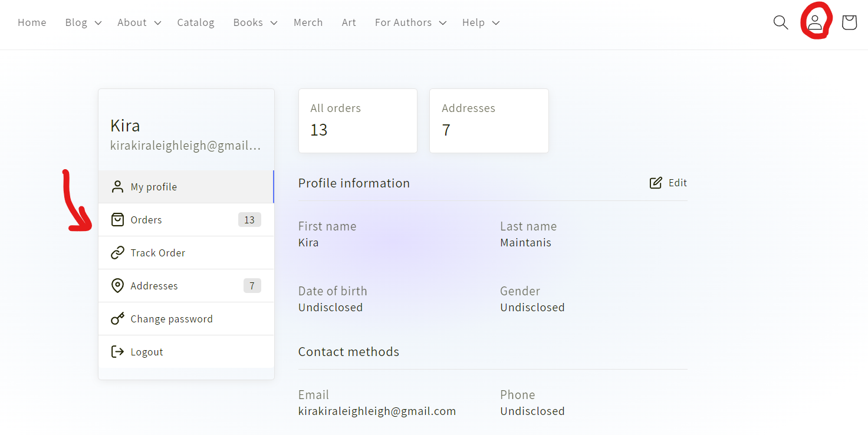Expand the For Authors dropdown chevron
The height and width of the screenshot is (435, 868).
pyautogui.click(x=442, y=23)
